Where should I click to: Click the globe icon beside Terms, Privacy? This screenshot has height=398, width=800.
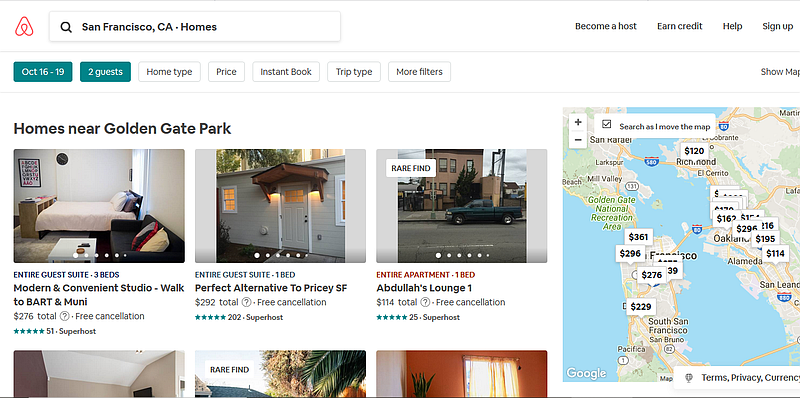click(689, 378)
